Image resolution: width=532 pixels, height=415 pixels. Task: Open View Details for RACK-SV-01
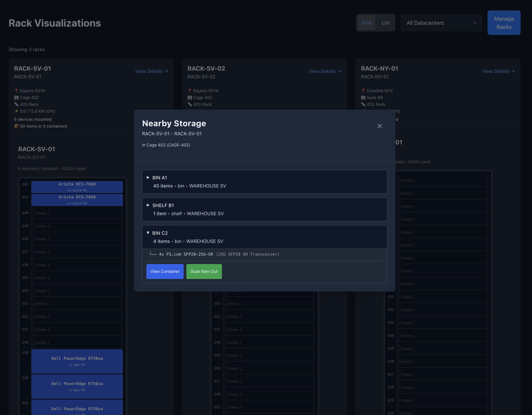coord(152,71)
